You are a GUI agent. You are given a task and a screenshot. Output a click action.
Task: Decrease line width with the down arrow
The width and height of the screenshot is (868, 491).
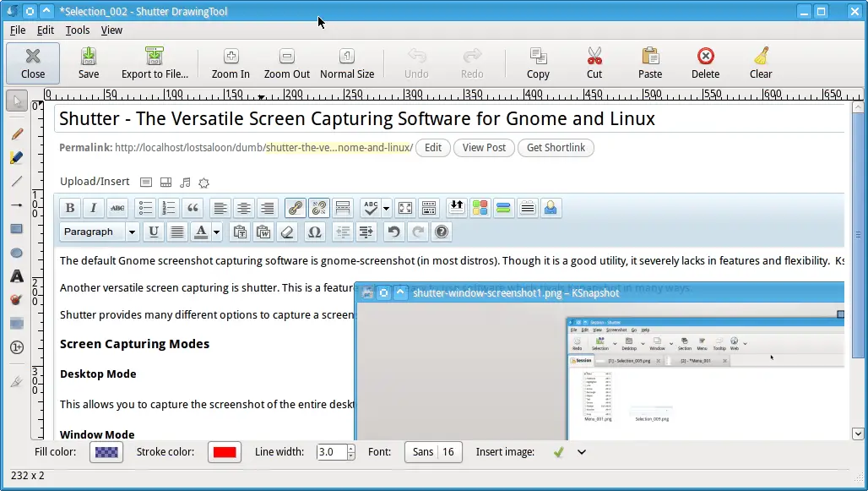coord(351,456)
